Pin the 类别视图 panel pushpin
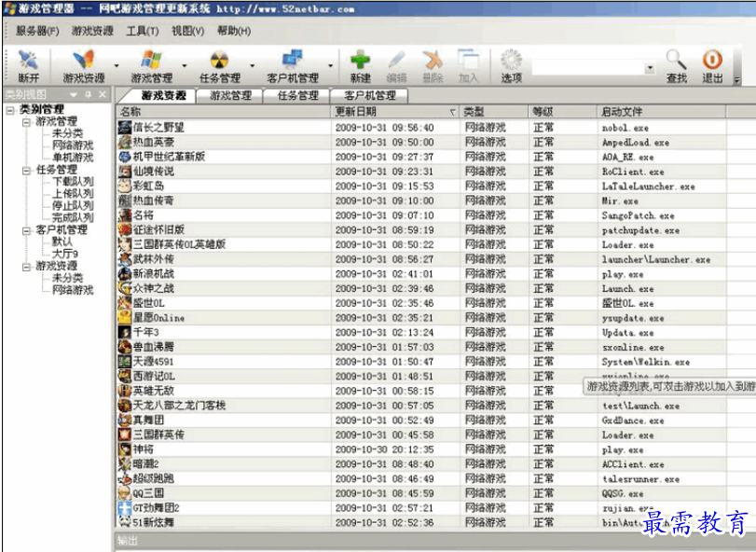This screenshot has width=756, height=552. coord(89,94)
